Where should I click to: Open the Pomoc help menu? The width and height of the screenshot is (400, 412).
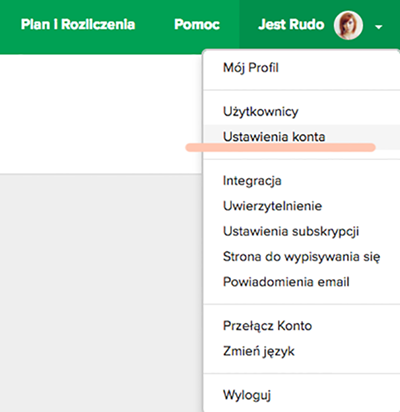(x=197, y=25)
